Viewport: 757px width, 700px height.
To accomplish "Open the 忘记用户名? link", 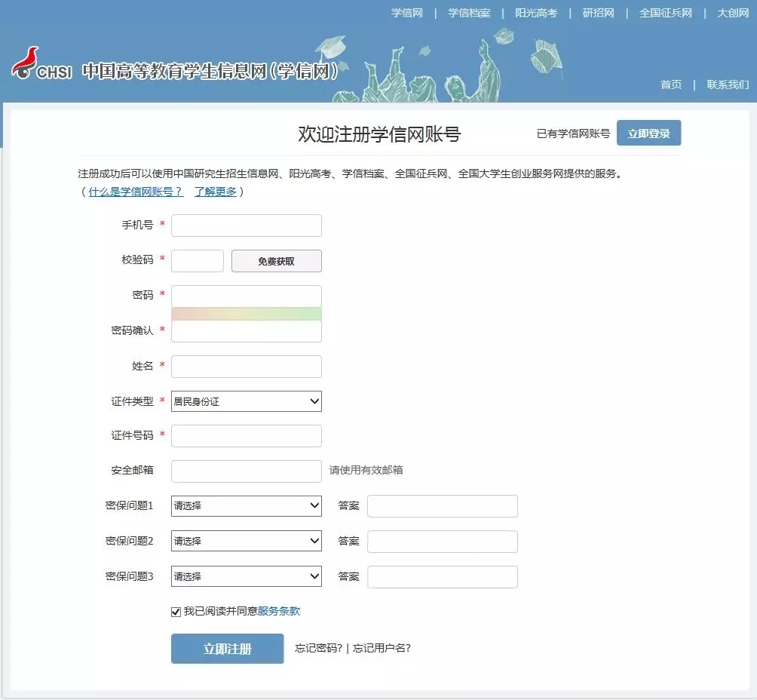I will point(382,648).
